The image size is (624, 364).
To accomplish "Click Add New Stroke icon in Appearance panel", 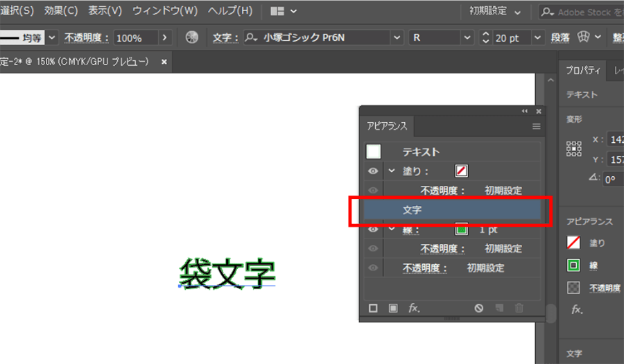I will click(373, 309).
